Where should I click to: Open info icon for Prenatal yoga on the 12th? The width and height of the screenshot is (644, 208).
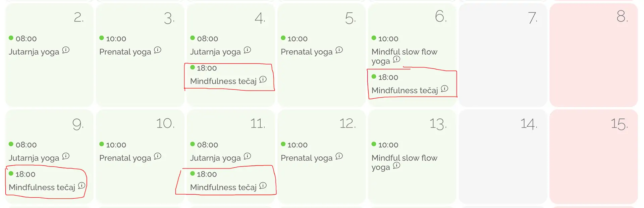[x=339, y=156]
